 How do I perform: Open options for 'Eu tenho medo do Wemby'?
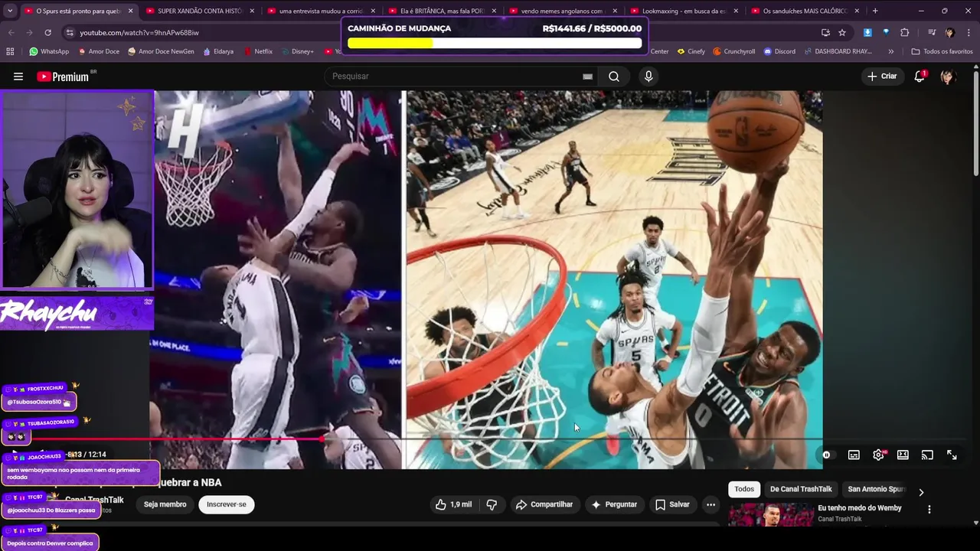click(x=929, y=510)
